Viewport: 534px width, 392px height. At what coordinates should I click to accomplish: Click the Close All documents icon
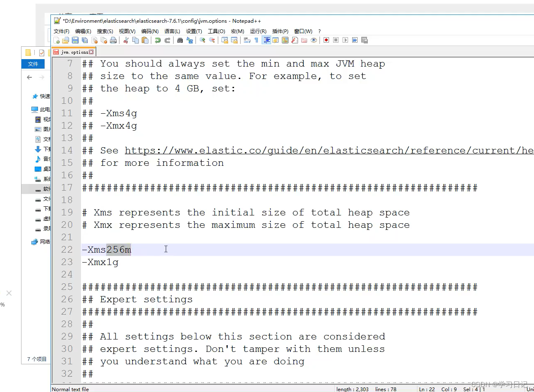(103, 40)
